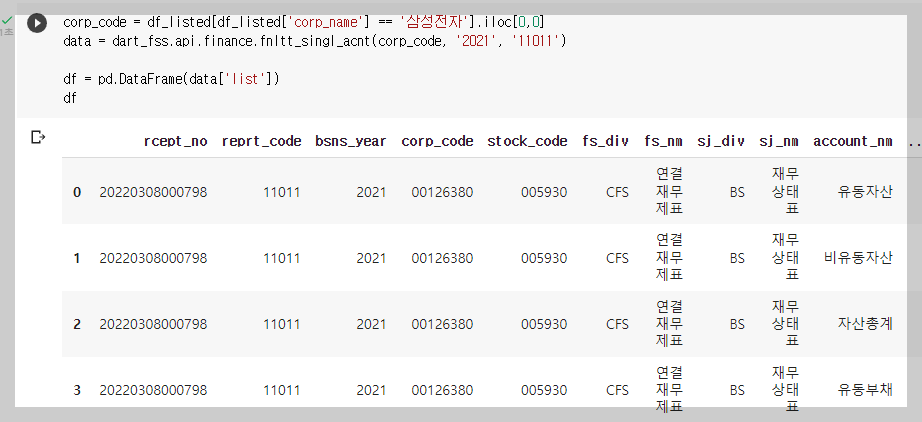922x422 pixels.
Task: Run the code cell with play button
Action: pos(36,23)
